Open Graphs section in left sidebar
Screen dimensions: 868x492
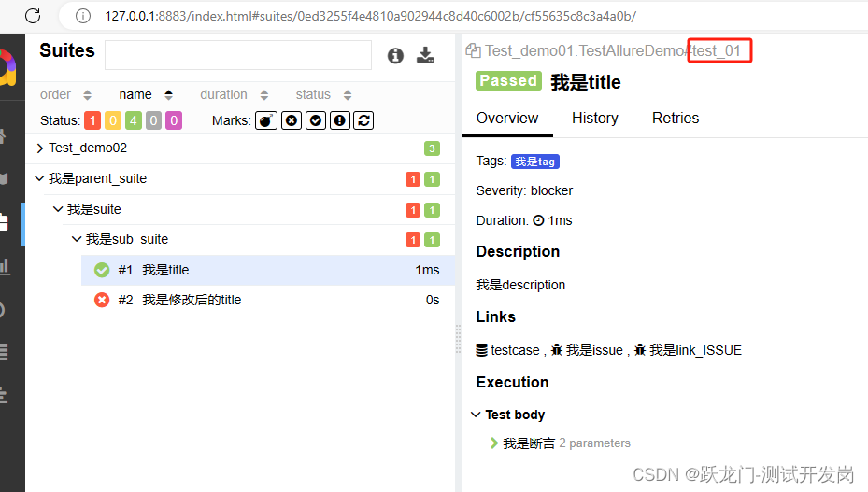pos(5,266)
